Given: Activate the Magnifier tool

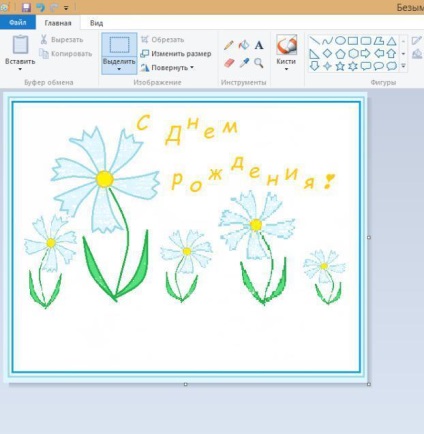Looking at the screenshot, I should (x=259, y=63).
